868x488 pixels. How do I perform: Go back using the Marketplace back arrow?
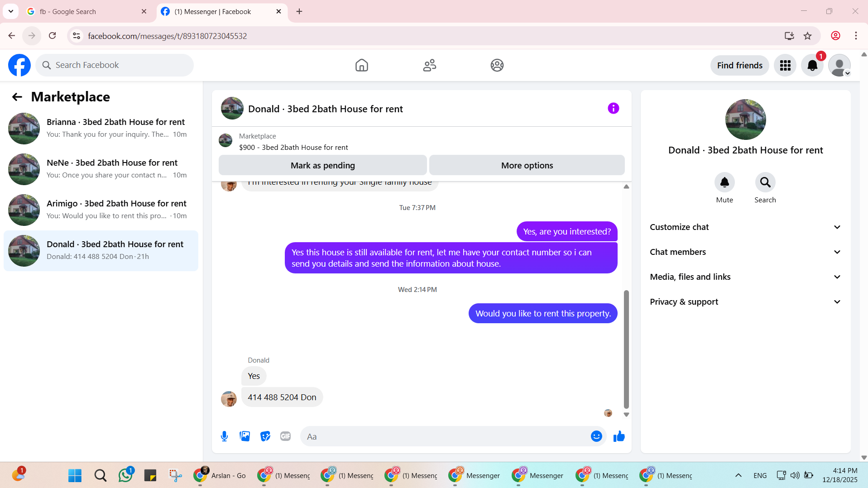point(17,97)
